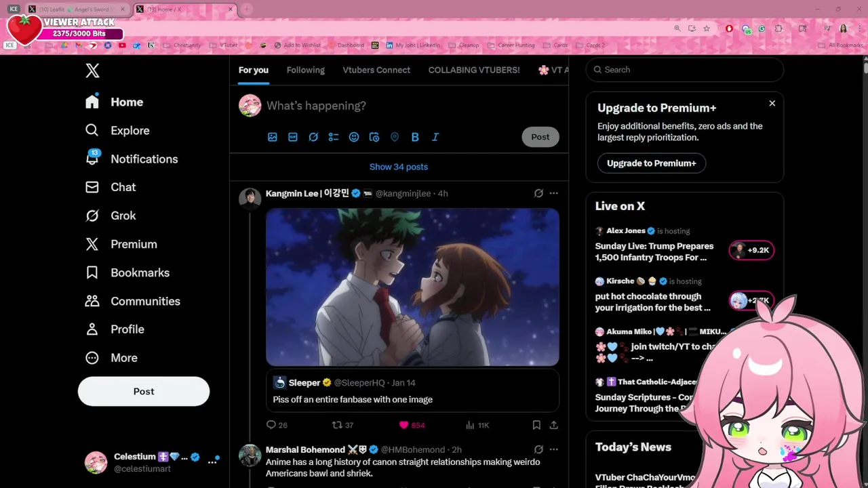
Task: Bookmark the Kangmin Lee post
Action: click(536, 425)
